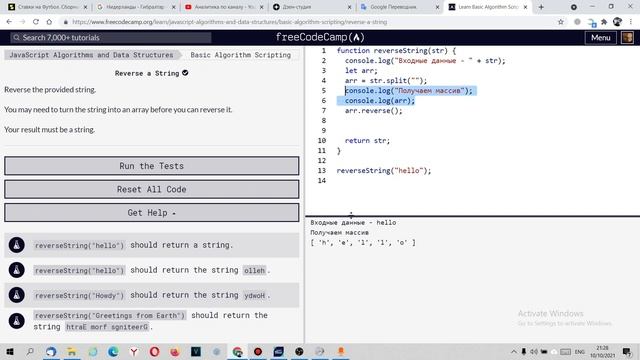
Task: Open the Windows notification center
Action: 627,351
